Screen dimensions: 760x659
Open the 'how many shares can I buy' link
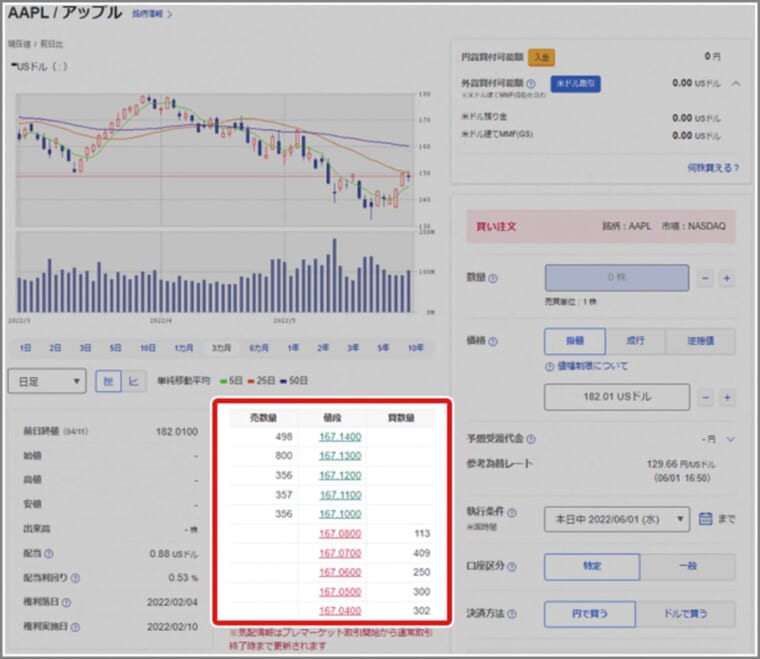[713, 168]
